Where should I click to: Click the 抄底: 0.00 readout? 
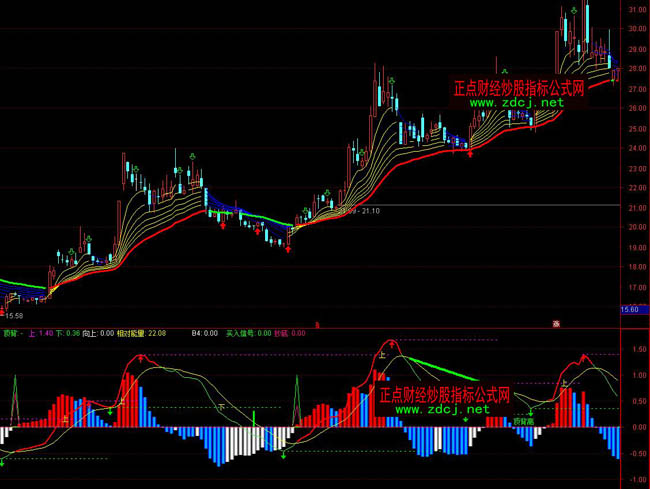pos(291,333)
